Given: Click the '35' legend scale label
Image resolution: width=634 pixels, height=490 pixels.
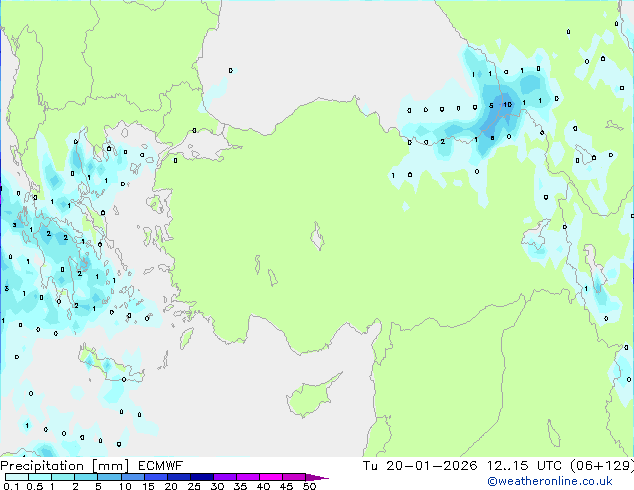Looking at the screenshot, I should [x=240, y=486].
